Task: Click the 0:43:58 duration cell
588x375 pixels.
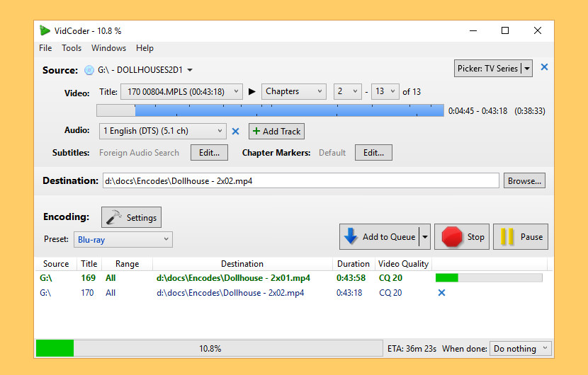Action: tap(351, 277)
